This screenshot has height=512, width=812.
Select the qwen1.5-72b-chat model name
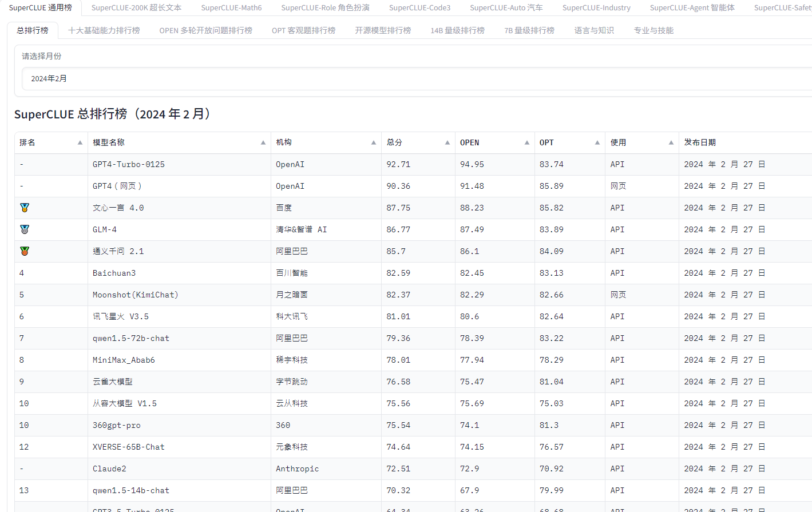pos(131,338)
